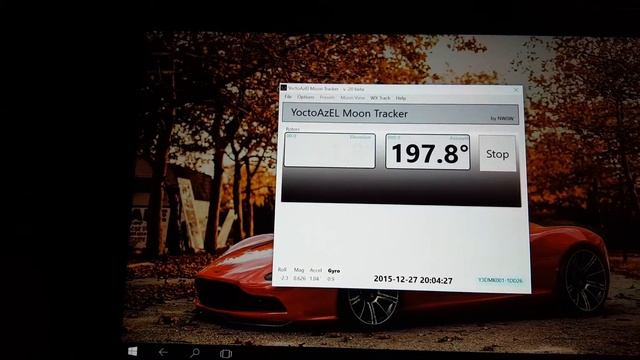Open the Presets menu
The height and width of the screenshot is (360, 640).
[x=327, y=98]
